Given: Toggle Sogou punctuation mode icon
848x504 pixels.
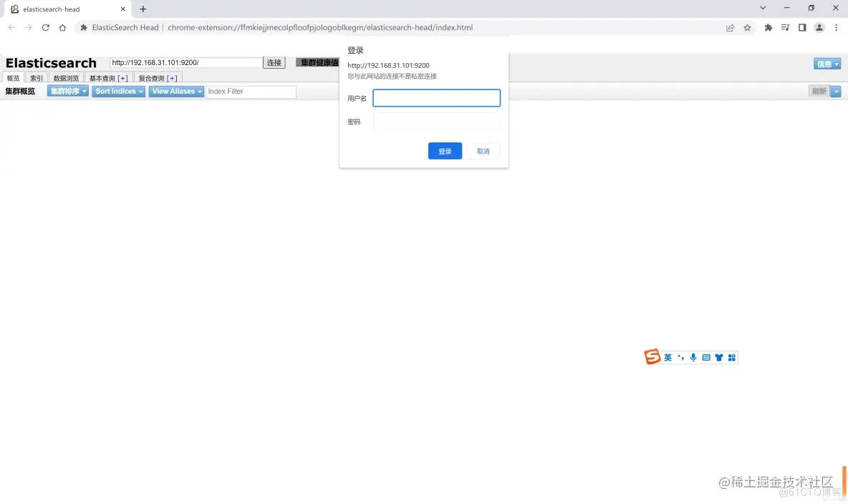Looking at the screenshot, I should [x=681, y=357].
